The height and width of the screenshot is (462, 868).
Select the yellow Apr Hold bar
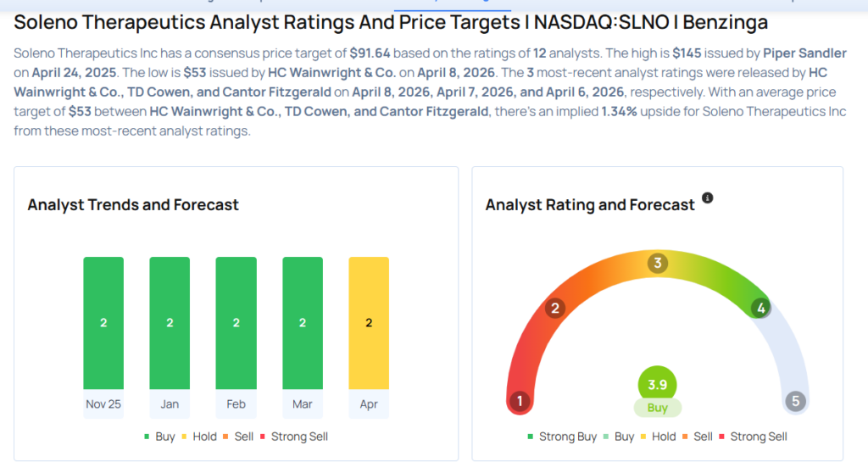pos(369,322)
